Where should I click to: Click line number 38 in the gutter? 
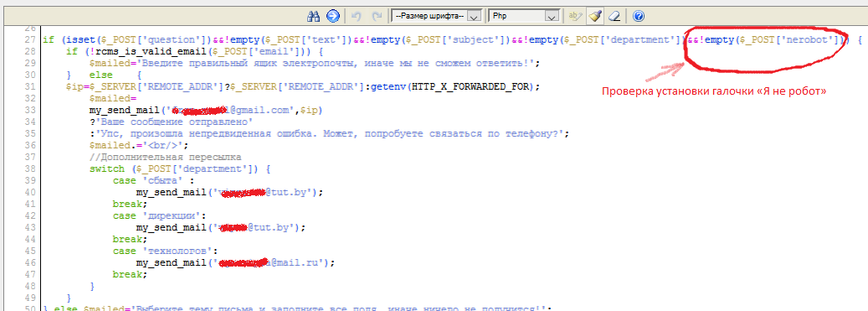click(30, 168)
